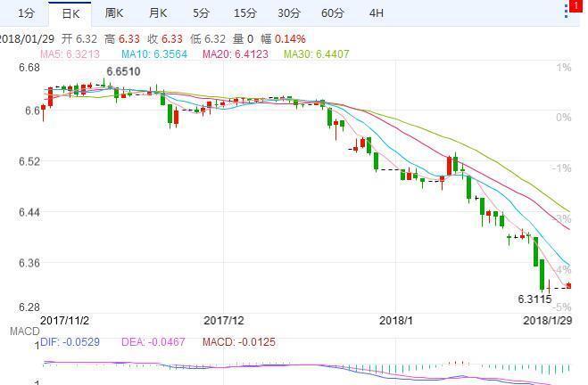
Task: Click the 6.36 price axis label
Action: 29,263
